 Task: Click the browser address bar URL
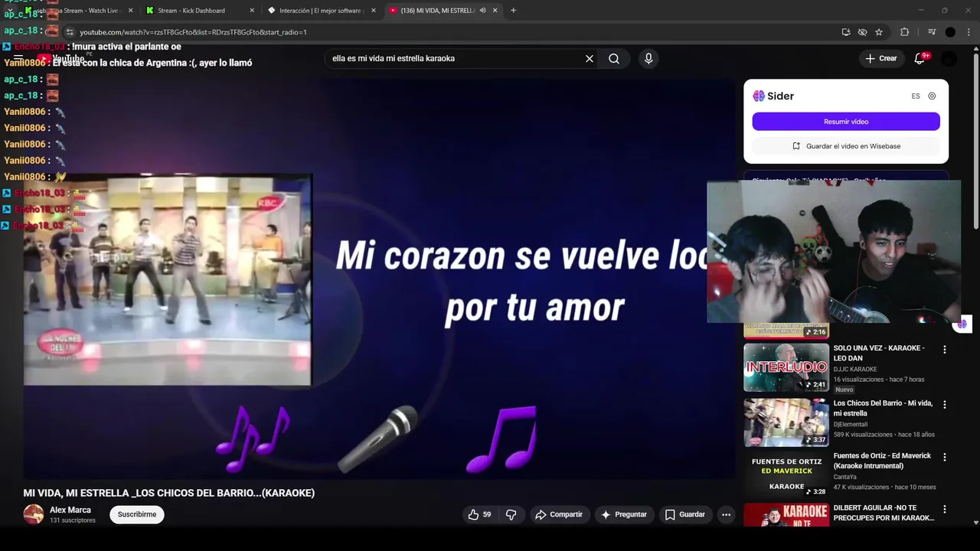pos(193,32)
